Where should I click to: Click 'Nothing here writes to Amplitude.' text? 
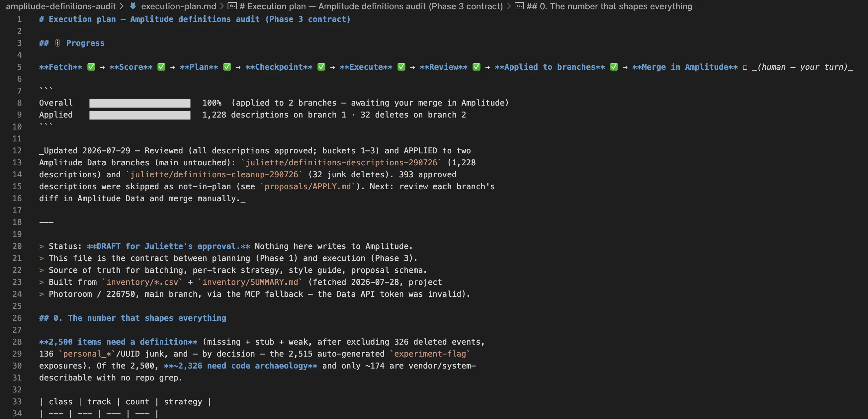point(334,246)
